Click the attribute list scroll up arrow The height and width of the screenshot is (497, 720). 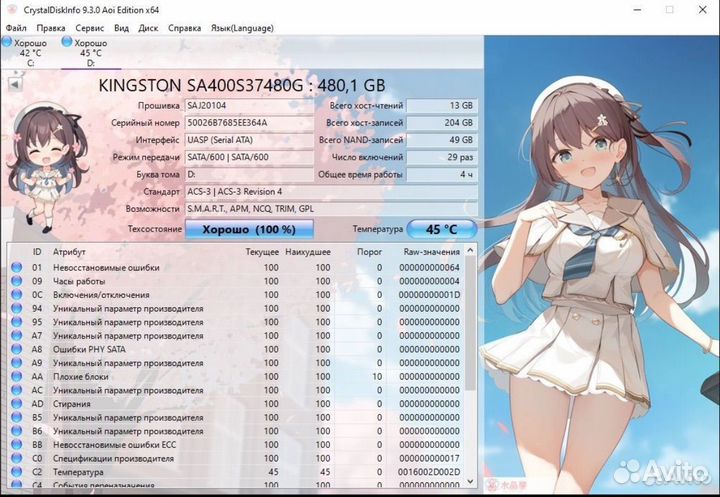pos(470,250)
